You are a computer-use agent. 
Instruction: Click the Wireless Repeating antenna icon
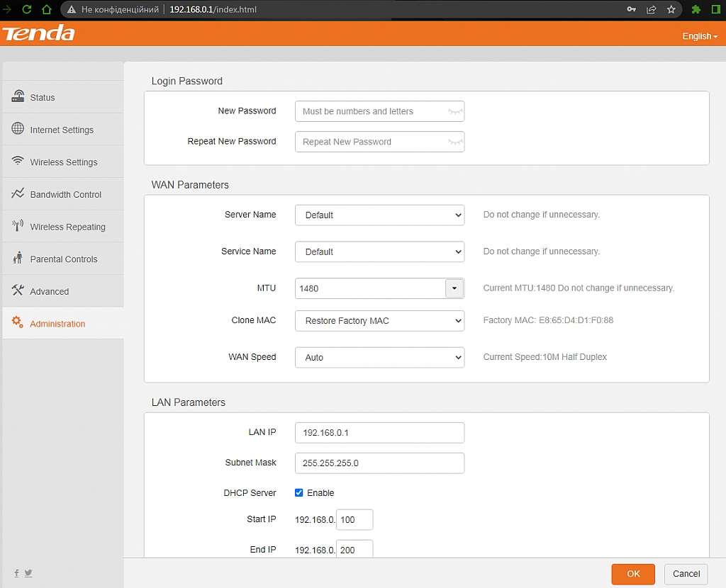(x=18, y=226)
